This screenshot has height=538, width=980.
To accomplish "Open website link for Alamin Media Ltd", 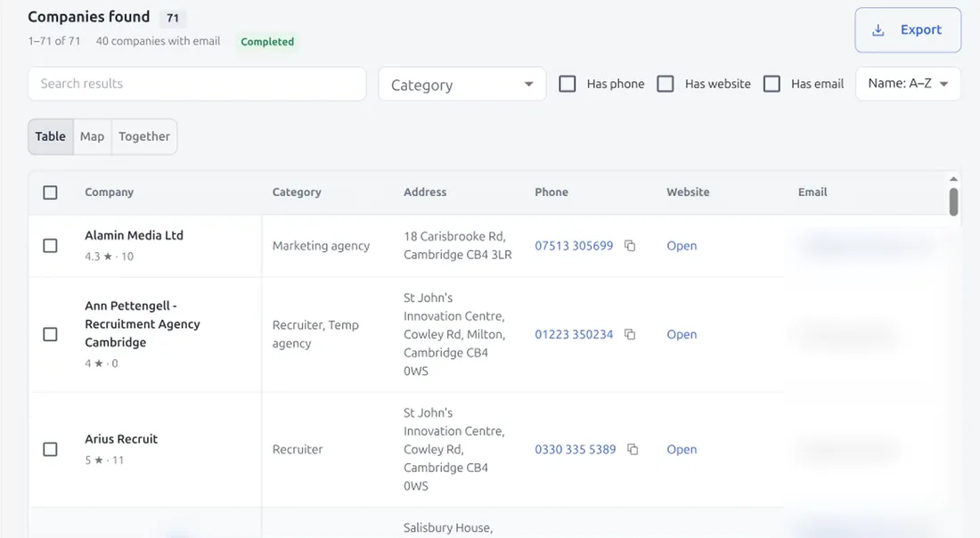I will pyautogui.click(x=682, y=246).
